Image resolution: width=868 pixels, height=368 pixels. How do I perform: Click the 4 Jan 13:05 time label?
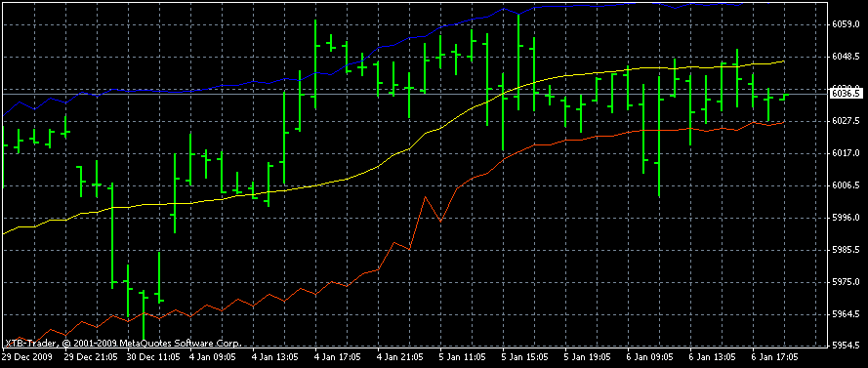point(276,357)
